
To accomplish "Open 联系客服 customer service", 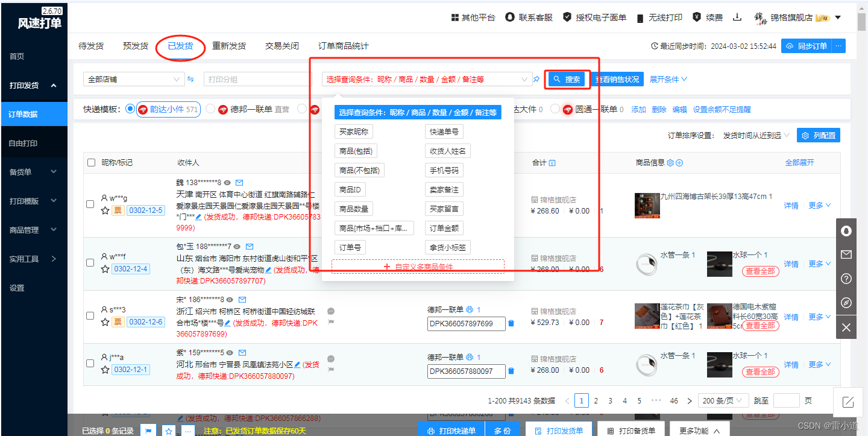I will tap(529, 17).
